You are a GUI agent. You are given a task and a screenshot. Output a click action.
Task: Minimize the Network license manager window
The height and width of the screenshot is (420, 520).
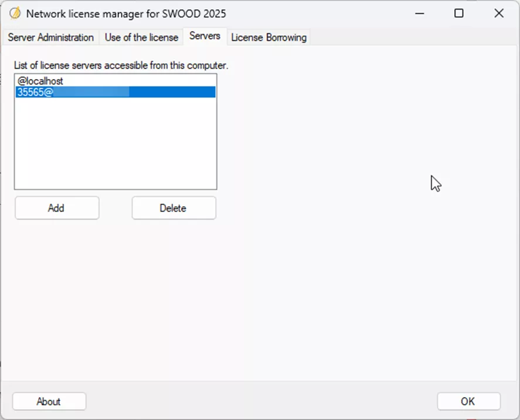pos(420,13)
